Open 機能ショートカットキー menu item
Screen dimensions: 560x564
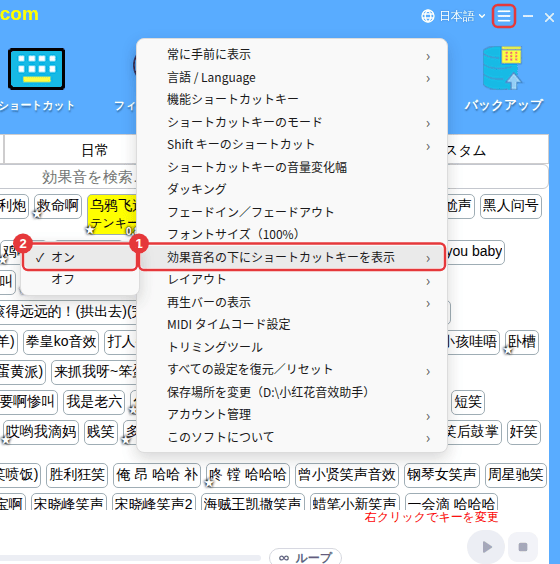(292, 100)
